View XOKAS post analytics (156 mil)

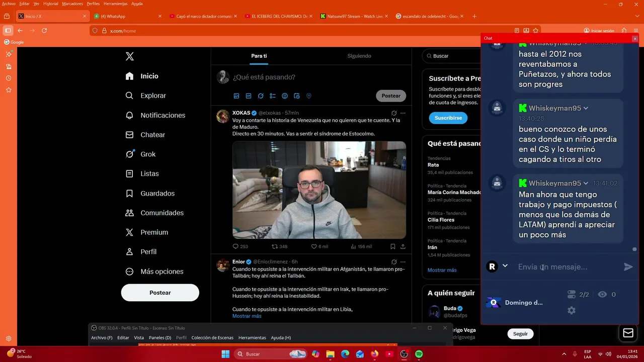(361, 246)
